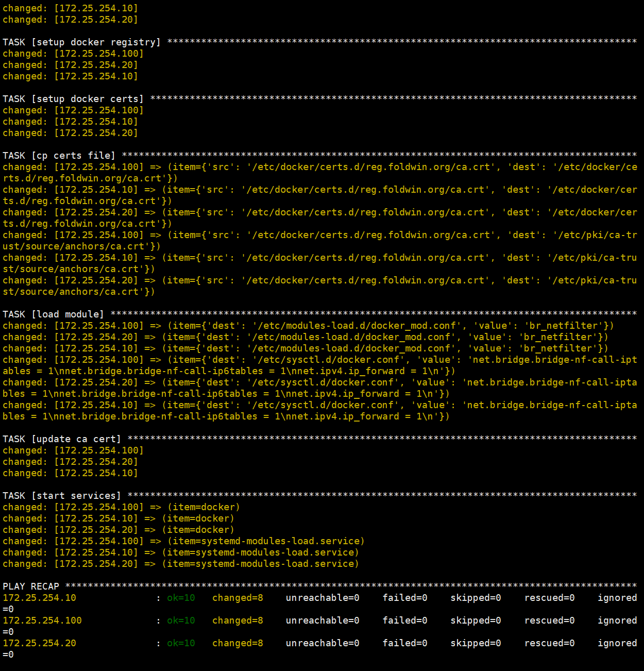Click 'changed: [172.25.254.10]' under update ca cert

[x=71, y=473]
